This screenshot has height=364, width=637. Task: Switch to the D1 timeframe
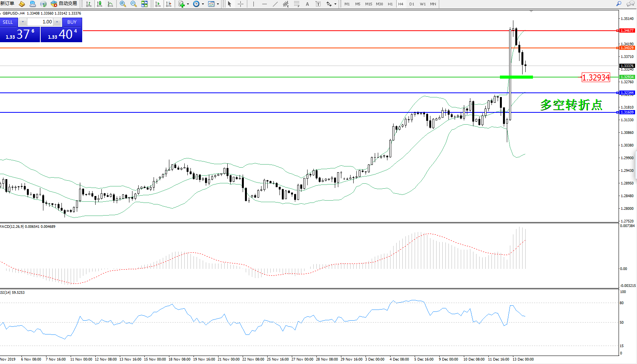point(412,4)
